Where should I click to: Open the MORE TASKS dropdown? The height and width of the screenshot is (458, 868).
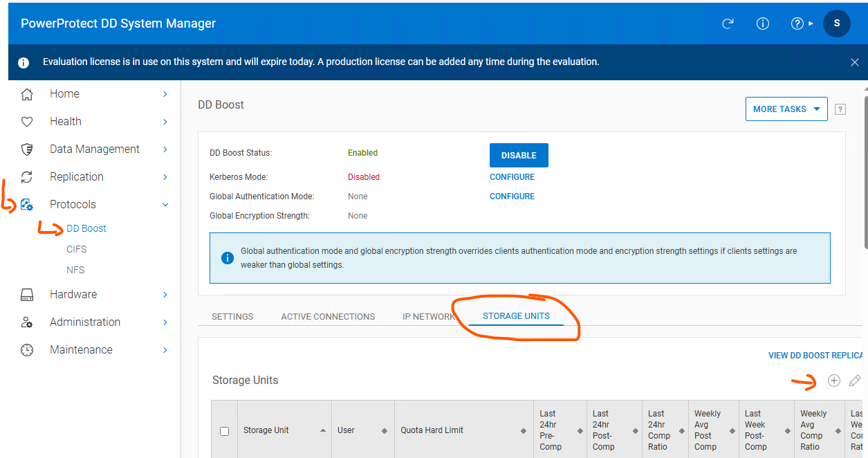(x=786, y=109)
